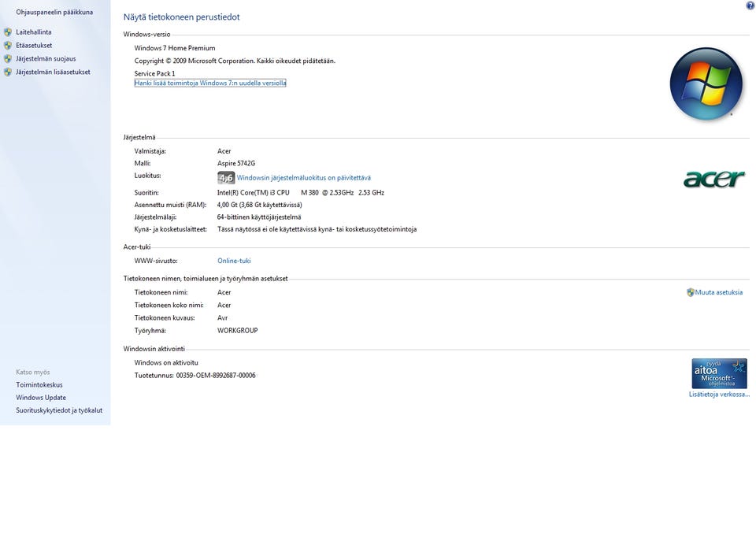The image size is (756, 556).
Task: Open Järjestelmän lisäasetukset link
Action: (53, 72)
